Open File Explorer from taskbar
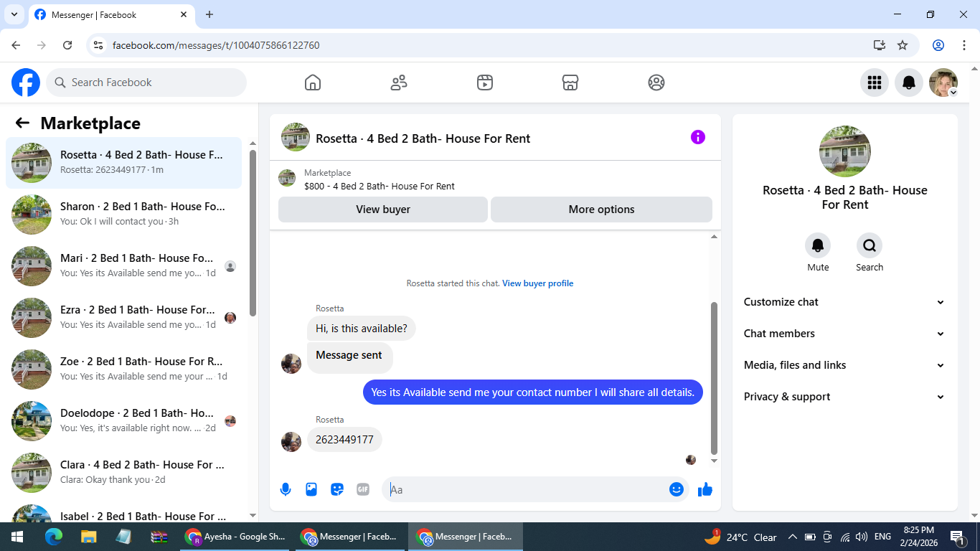 click(88, 537)
